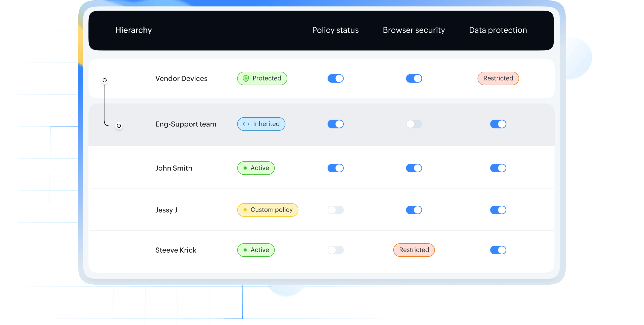644x325 pixels.
Task: Enable Eng-Support team browser security switch
Action: click(x=414, y=124)
